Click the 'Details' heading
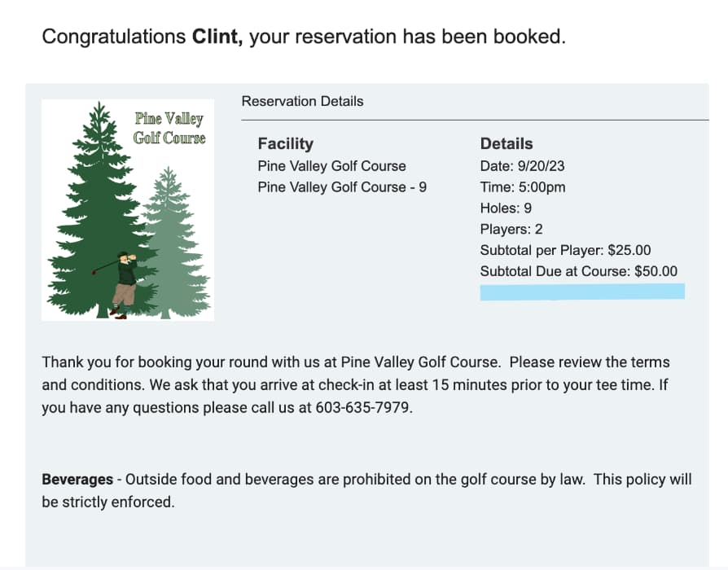 (x=506, y=143)
